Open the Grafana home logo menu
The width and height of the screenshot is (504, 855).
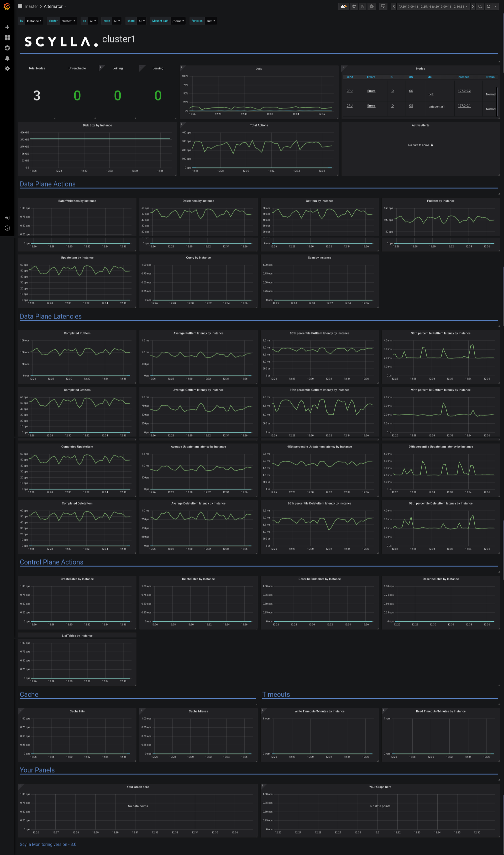point(7,6)
